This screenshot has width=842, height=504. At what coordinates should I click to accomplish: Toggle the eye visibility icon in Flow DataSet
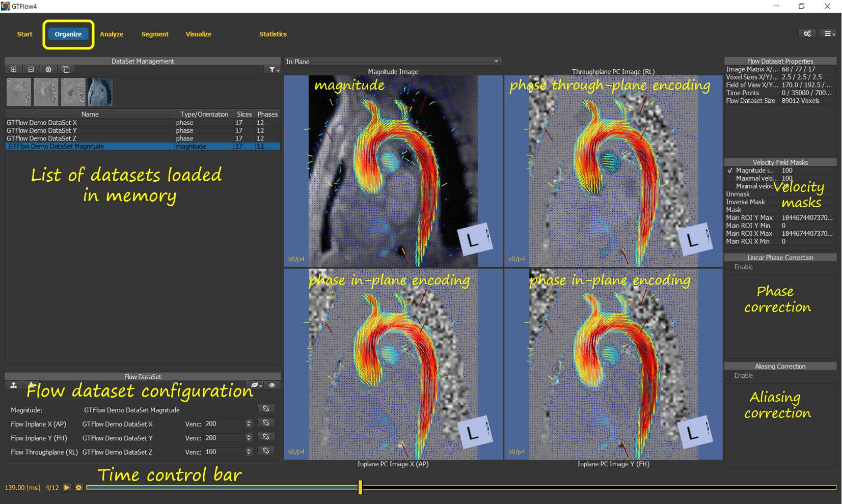tap(272, 385)
